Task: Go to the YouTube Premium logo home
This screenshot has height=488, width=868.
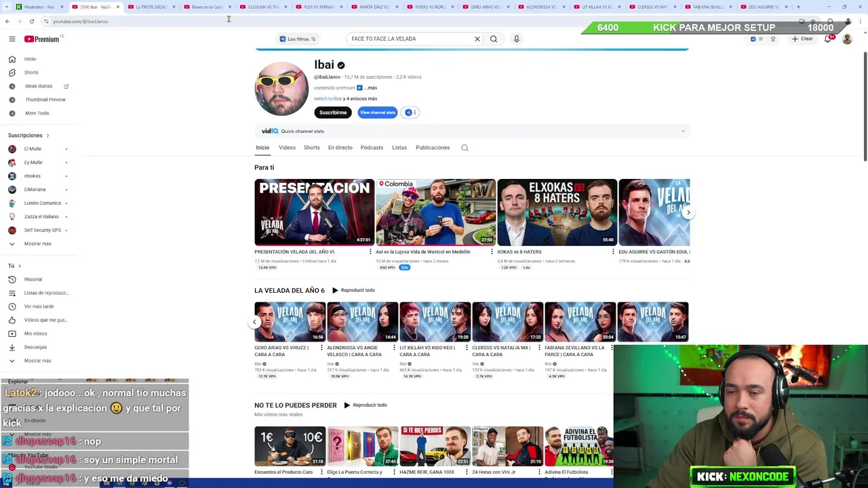Action: (x=43, y=39)
